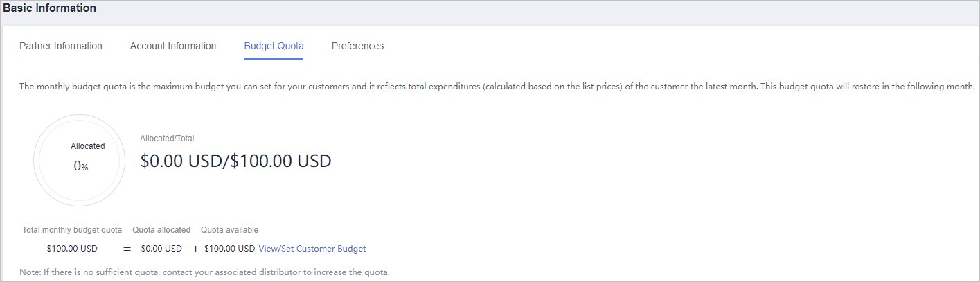Click the Quota allocated label
980x282 pixels.
(x=161, y=230)
